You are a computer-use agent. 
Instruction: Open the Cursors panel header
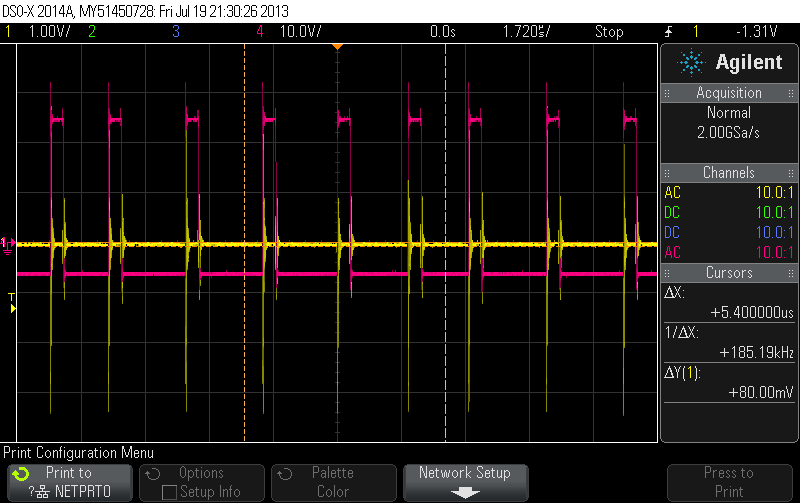coord(729,273)
